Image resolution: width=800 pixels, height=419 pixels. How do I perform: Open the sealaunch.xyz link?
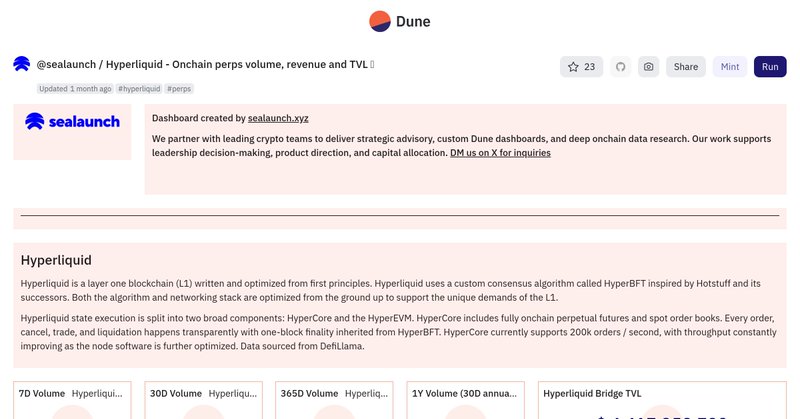point(278,118)
